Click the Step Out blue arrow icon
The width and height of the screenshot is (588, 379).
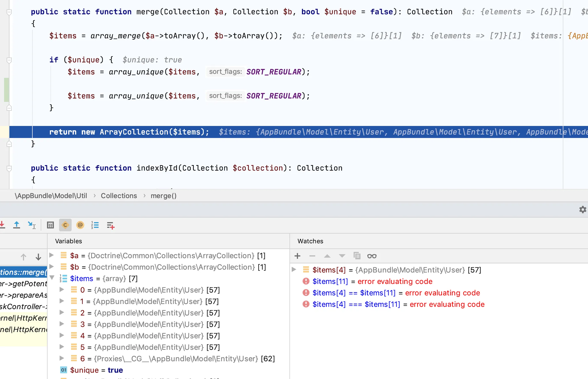pyautogui.click(x=17, y=225)
